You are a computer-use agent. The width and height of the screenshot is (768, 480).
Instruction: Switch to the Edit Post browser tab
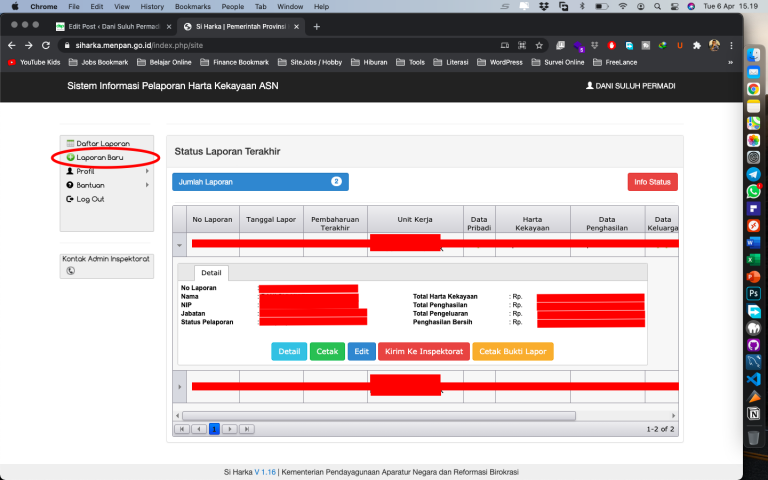[x=108, y=26]
